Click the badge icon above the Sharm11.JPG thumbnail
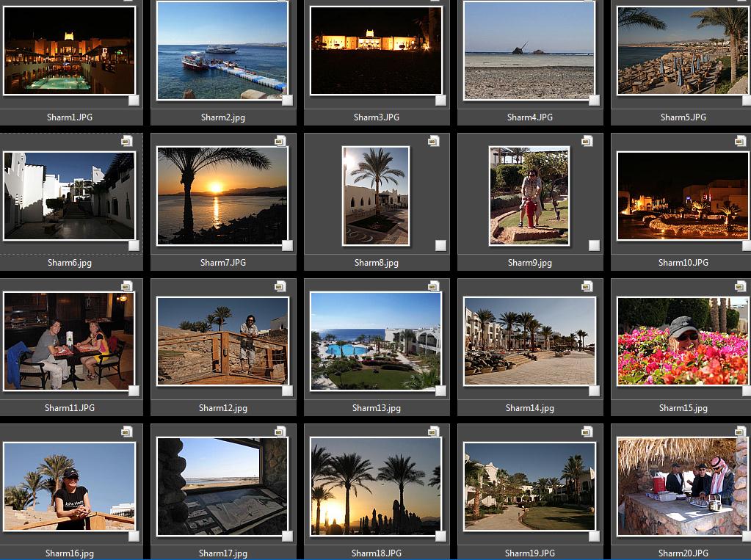This screenshot has height=560, width=751. pos(126,286)
